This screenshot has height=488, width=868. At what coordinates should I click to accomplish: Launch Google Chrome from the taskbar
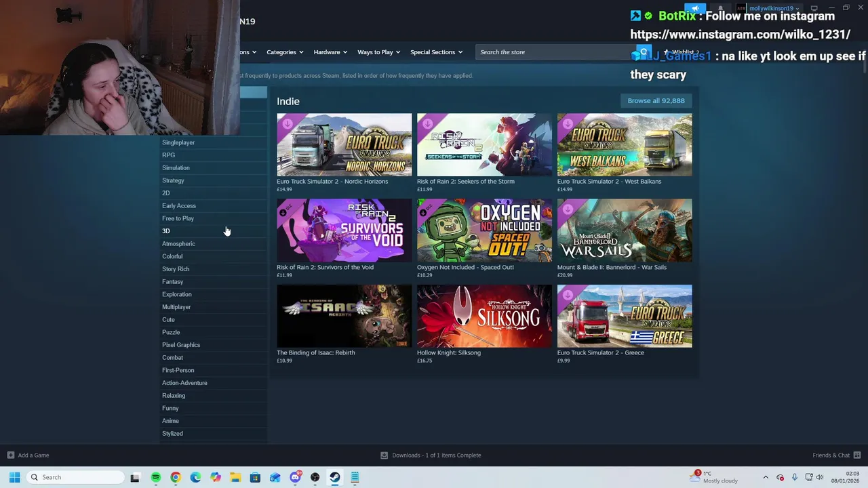point(176,477)
